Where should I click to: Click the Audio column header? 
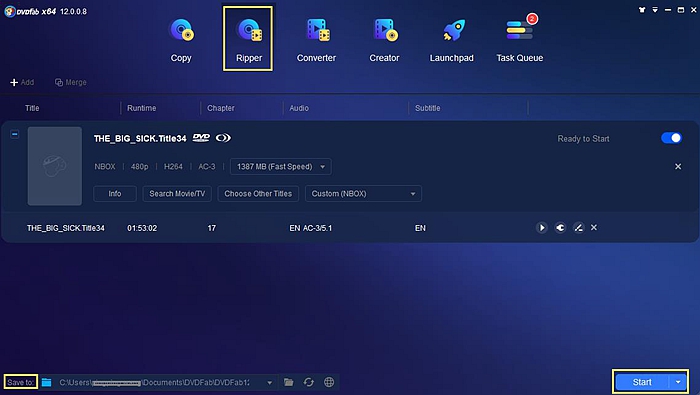coord(299,108)
